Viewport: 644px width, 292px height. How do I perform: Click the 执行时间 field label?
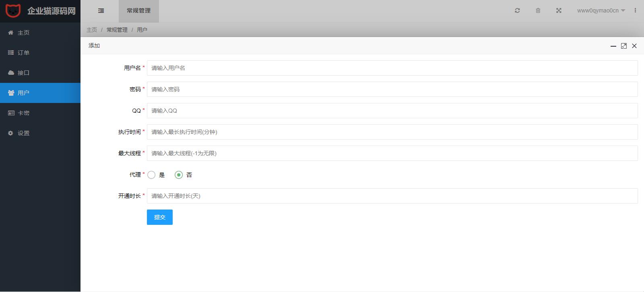[130, 132]
